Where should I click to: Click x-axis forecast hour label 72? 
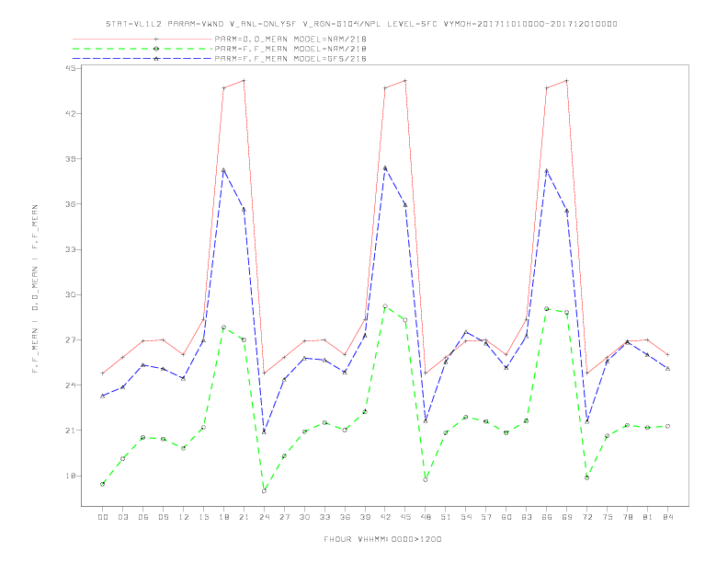pyautogui.click(x=586, y=517)
